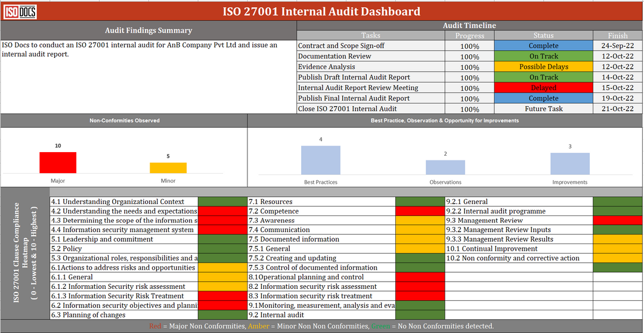The height and width of the screenshot is (333, 644).
Task: Select the Possible Delays status cell
Action: click(543, 67)
